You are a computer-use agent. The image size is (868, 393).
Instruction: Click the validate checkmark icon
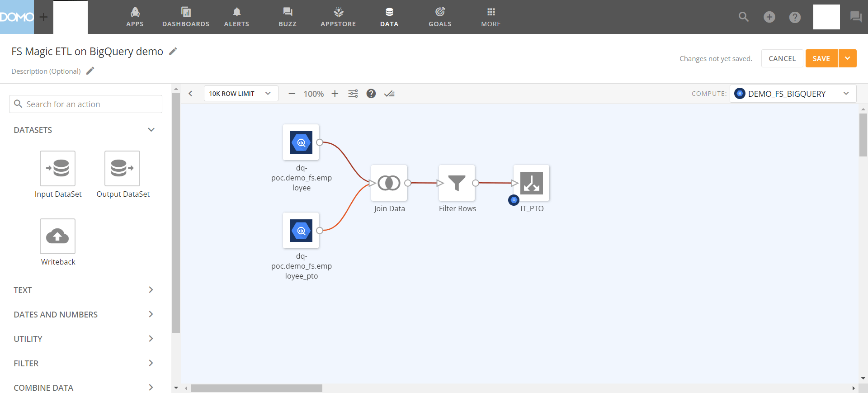point(389,94)
